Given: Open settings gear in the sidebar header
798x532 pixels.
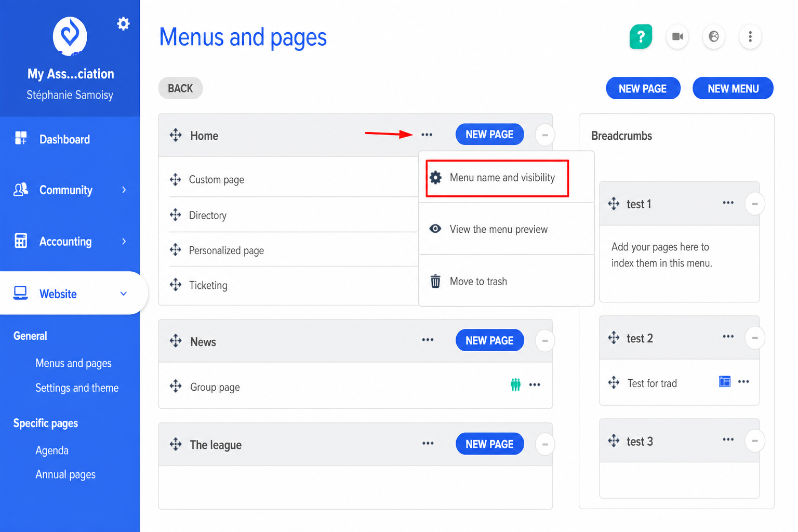Looking at the screenshot, I should (123, 23).
